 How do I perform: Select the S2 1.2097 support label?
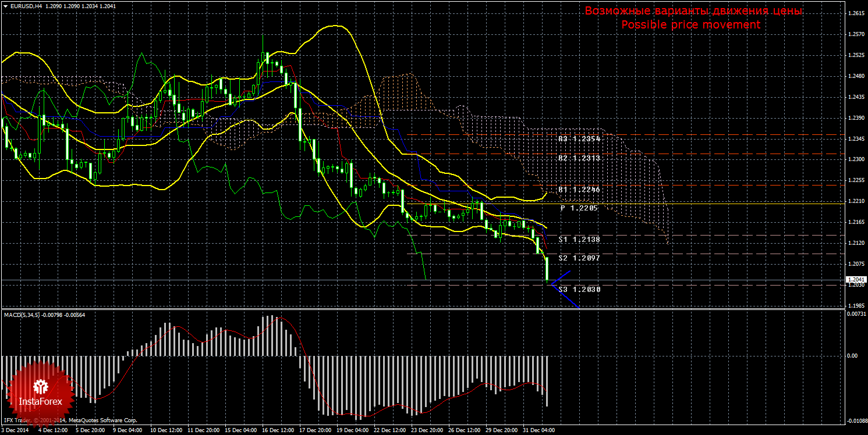[579, 258]
